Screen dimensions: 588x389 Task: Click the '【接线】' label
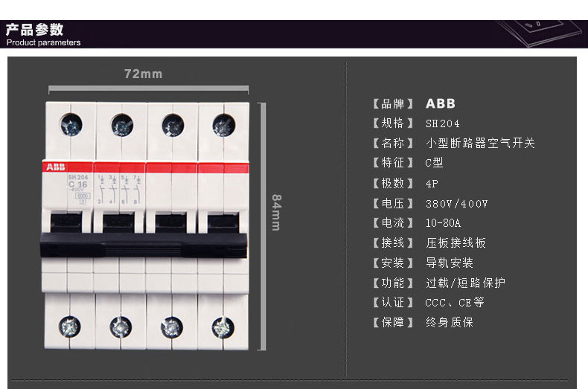(x=393, y=242)
